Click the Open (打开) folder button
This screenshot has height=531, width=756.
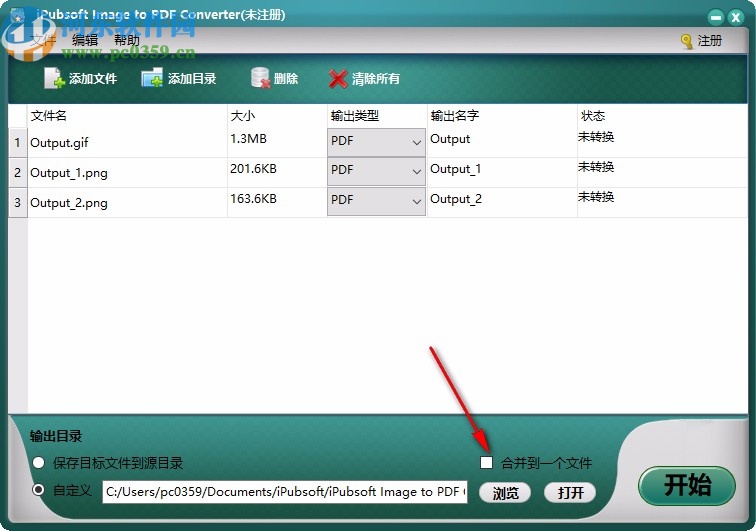[x=570, y=492]
